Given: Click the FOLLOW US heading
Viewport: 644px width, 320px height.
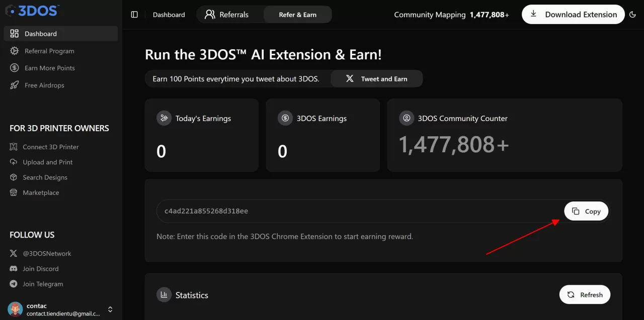Looking at the screenshot, I should (32, 235).
